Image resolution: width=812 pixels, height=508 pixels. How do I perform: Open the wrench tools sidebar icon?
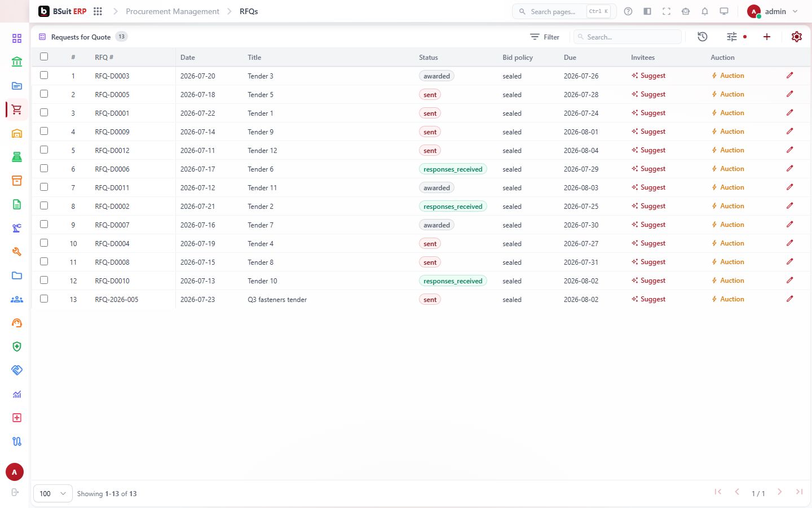point(17,252)
